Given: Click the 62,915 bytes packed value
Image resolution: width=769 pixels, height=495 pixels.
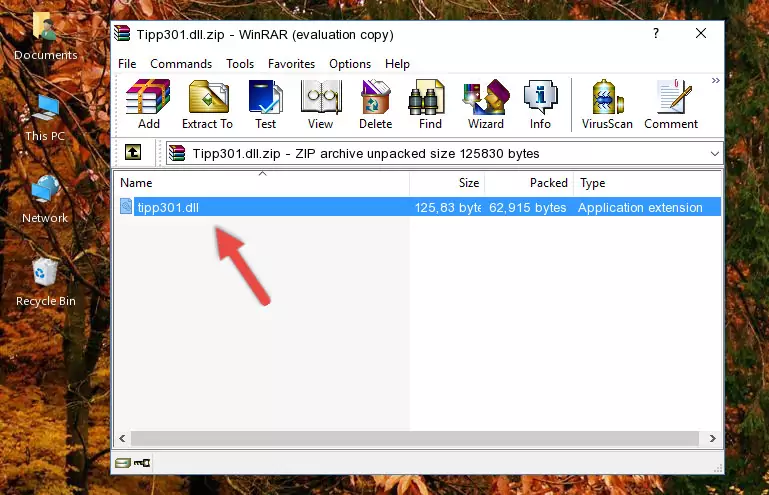Looking at the screenshot, I should [528, 208].
